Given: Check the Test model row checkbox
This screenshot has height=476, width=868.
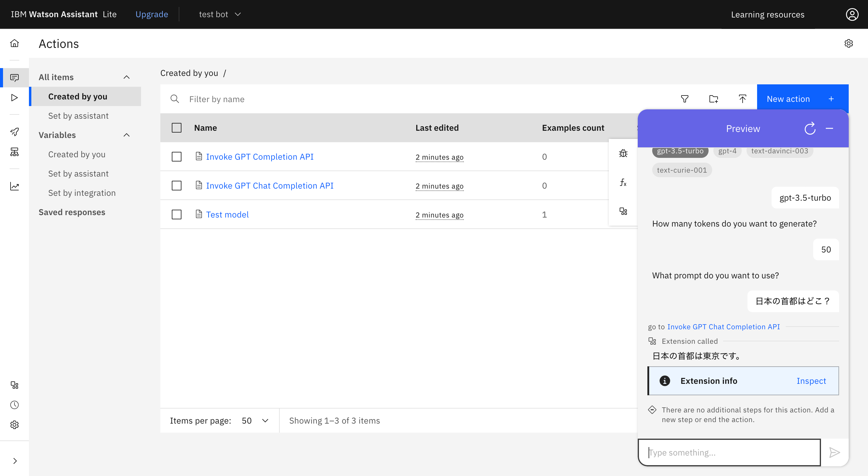Looking at the screenshot, I should point(177,215).
